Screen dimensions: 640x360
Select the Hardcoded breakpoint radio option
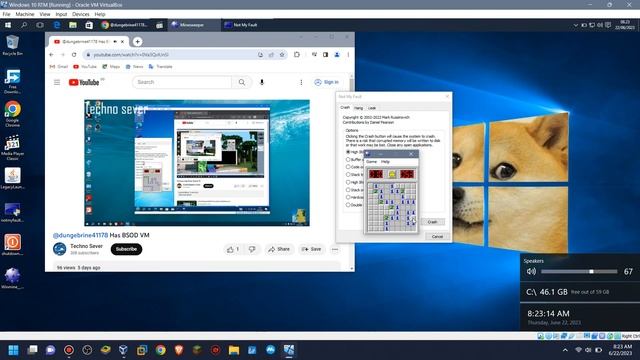[x=348, y=197]
